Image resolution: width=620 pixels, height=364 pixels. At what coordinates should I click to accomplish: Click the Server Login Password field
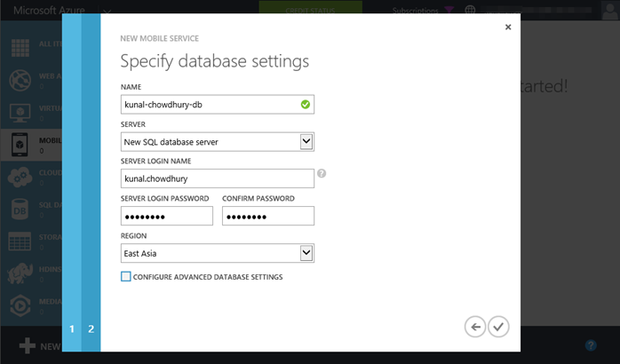pyautogui.click(x=166, y=216)
